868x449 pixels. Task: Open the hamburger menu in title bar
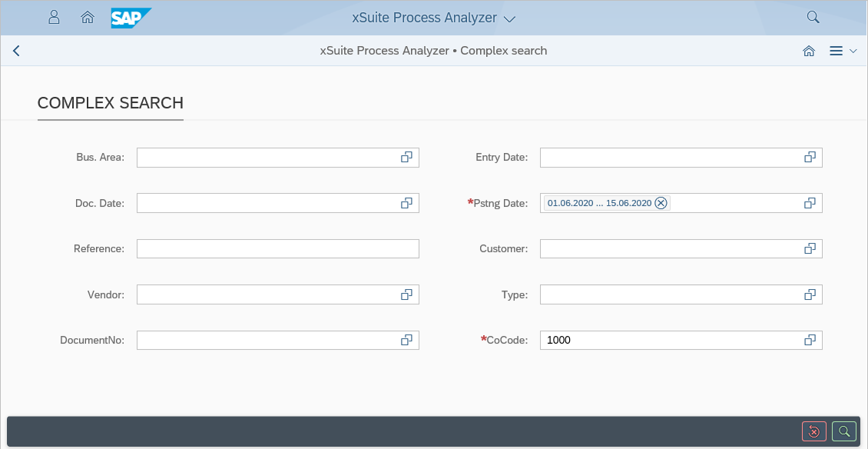837,51
